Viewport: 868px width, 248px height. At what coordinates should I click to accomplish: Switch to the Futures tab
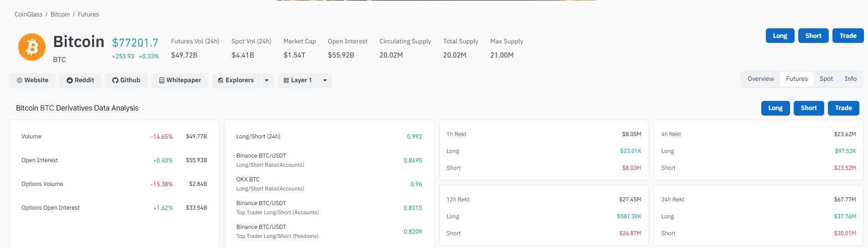[797, 79]
